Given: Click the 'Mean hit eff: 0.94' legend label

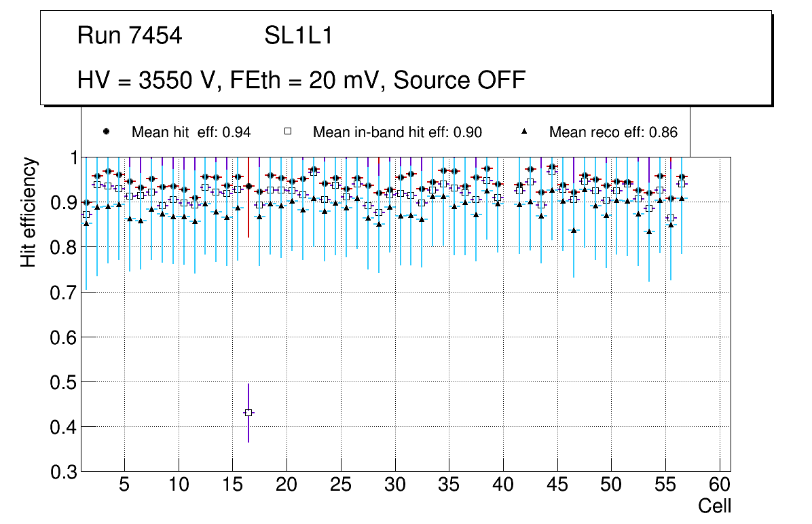Looking at the screenshot, I should click(x=191, y=132).
